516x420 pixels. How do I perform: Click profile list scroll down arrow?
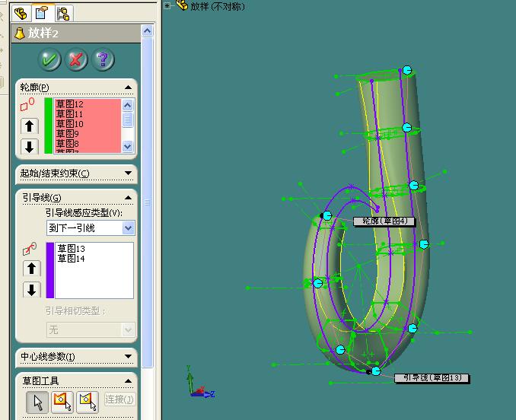click(127, 145)
